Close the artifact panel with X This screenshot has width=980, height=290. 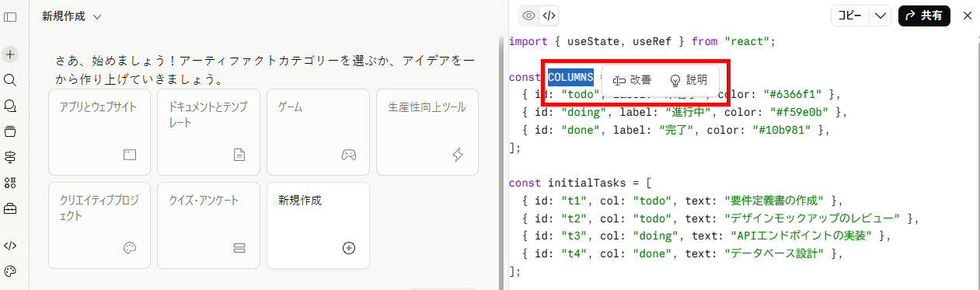coord(968,16)
